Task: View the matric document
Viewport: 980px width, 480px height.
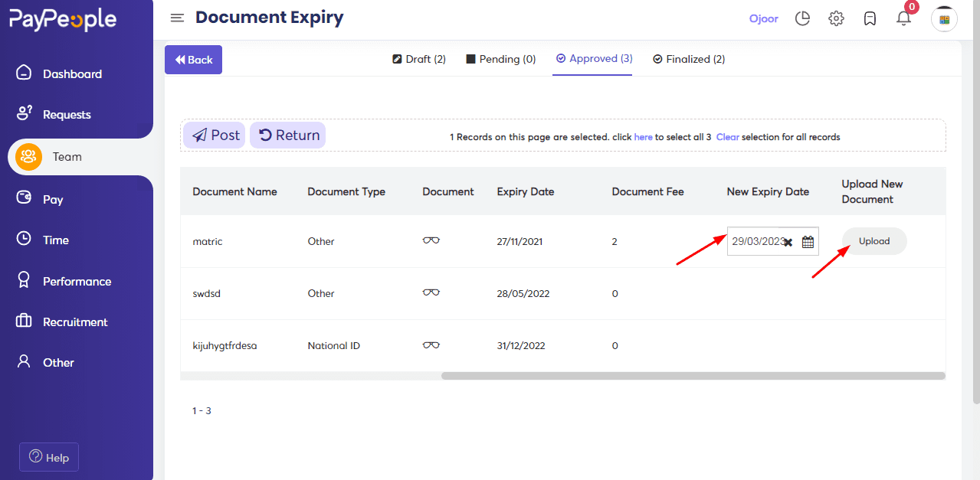Action: coord(431,240)
